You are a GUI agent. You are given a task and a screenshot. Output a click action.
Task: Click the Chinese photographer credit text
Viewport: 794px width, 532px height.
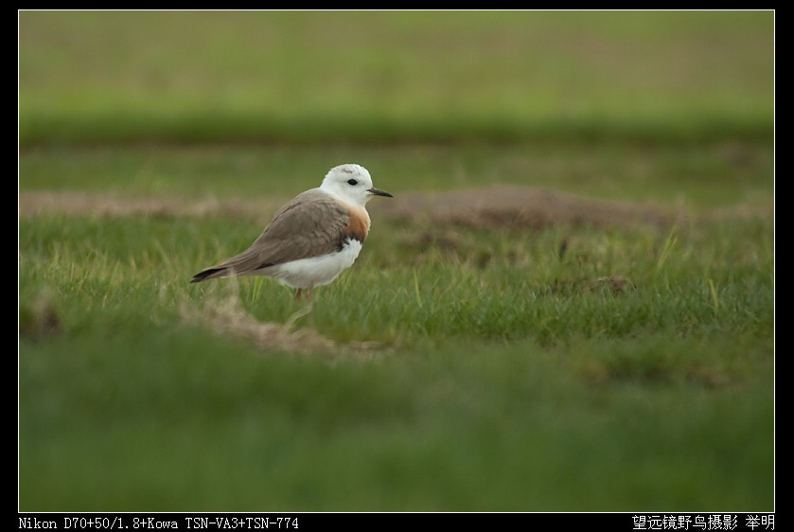tap(702, 523)
